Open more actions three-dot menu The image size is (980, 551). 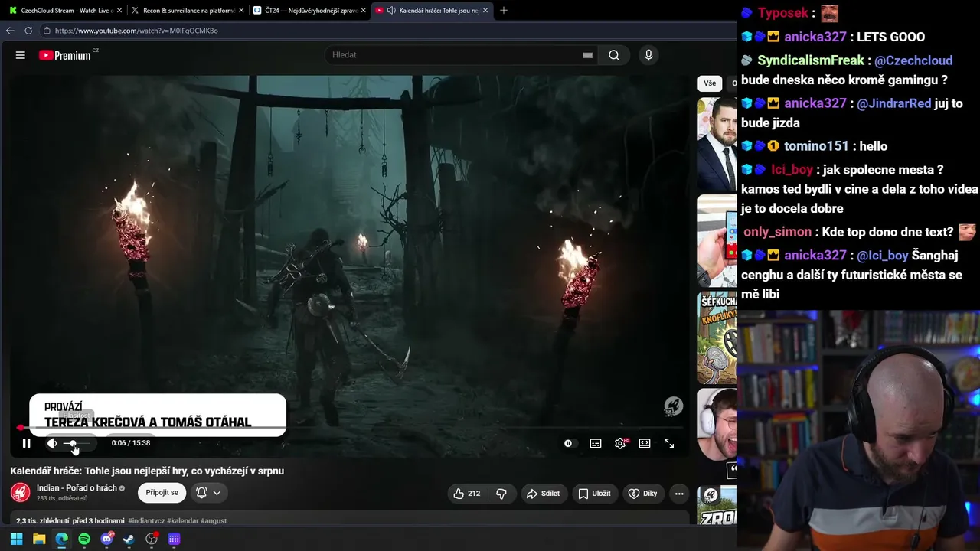tap(679, 494)
